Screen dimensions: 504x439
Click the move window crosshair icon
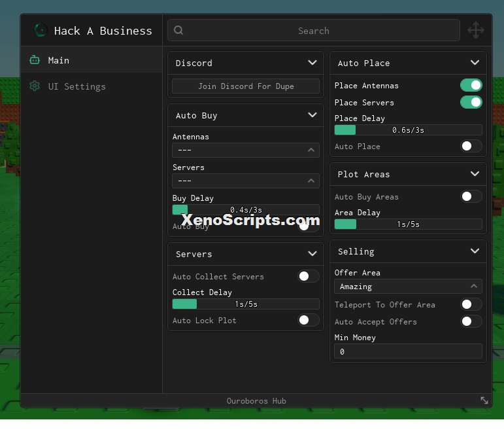coord(476,30)
